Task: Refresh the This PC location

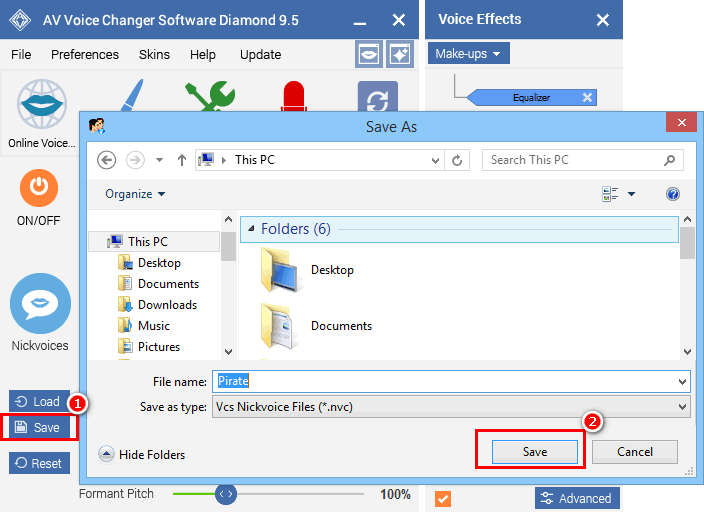Action: [457, 160]
